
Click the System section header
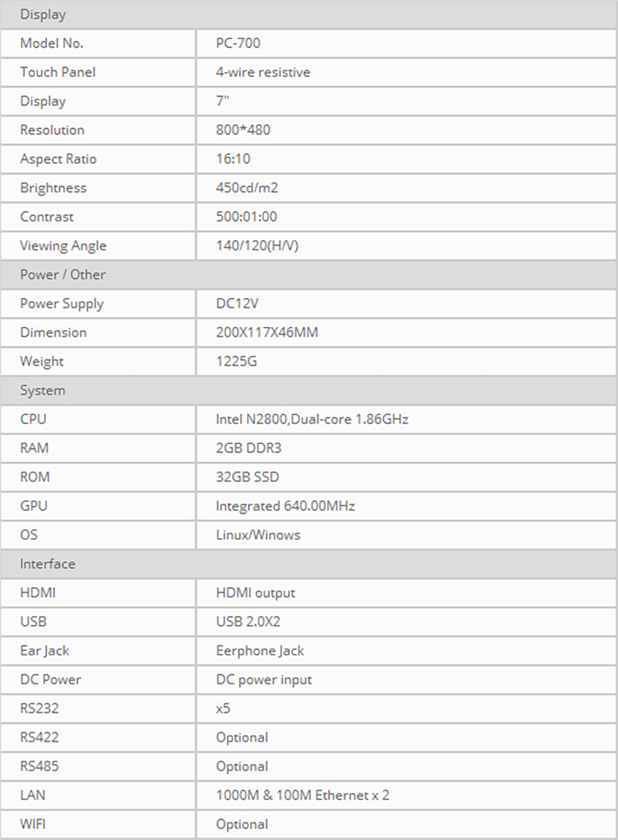pos(42,390)
